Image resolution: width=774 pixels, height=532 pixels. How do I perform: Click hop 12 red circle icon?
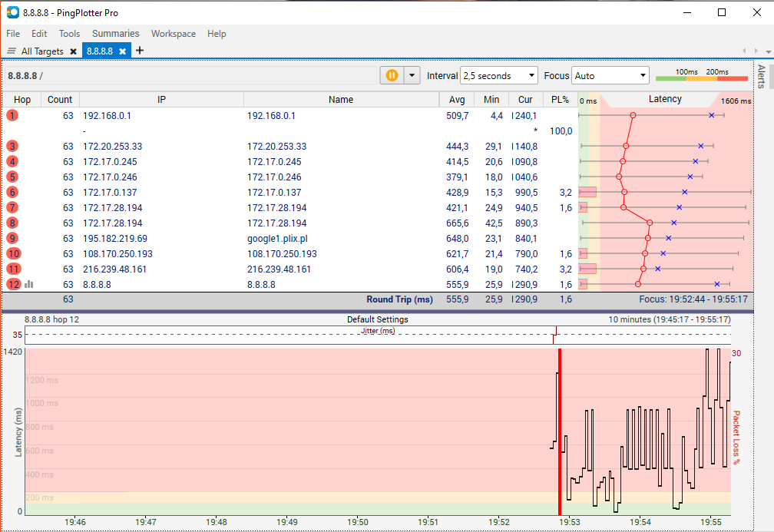tap(14, 284)
